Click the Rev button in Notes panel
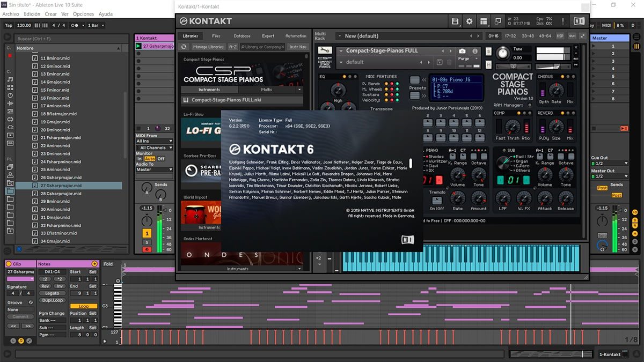Viewport: 644px width, 362px height. coord(45,286)
